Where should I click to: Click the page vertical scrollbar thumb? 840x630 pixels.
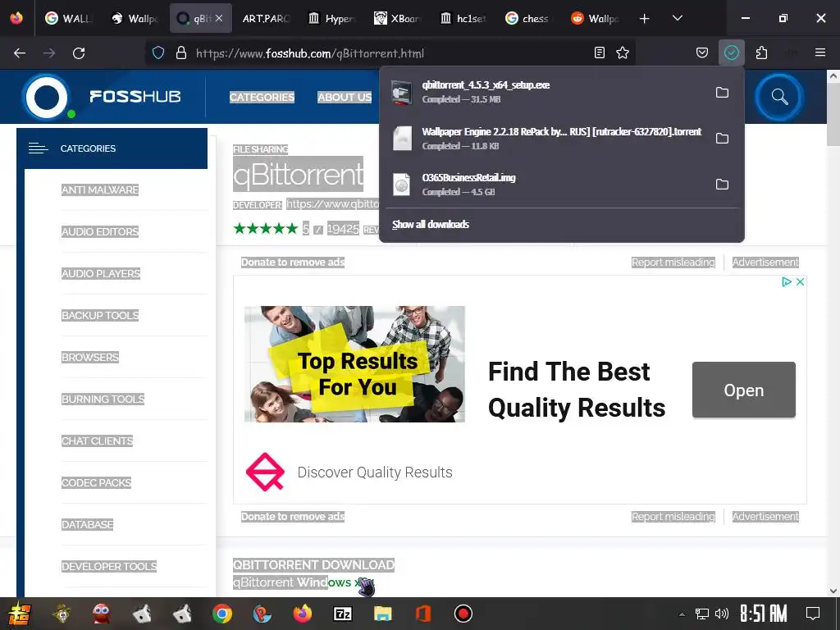point(833,115)
